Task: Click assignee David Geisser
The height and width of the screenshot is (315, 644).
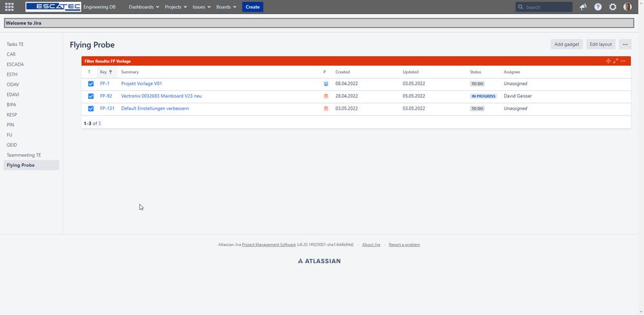Action: tap(518, 96)
